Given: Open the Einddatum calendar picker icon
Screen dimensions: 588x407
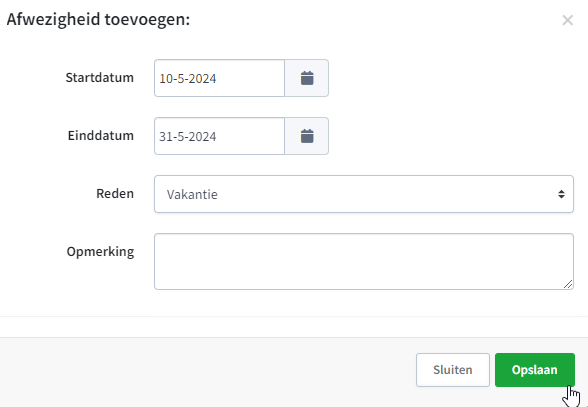Looking at the screenshot, I should [x=307, y=136].
